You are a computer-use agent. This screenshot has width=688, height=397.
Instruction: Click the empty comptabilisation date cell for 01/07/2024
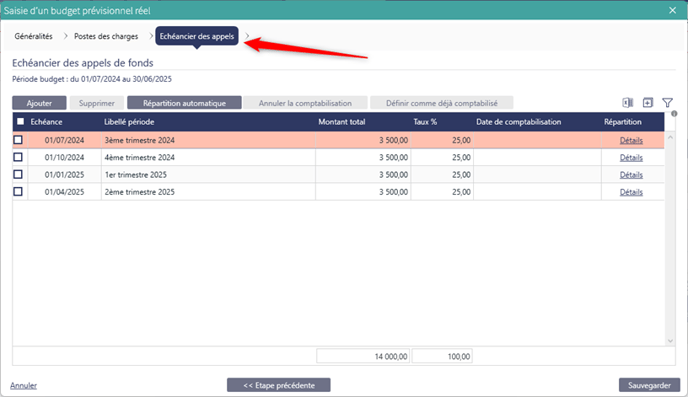tap(538, 140)
